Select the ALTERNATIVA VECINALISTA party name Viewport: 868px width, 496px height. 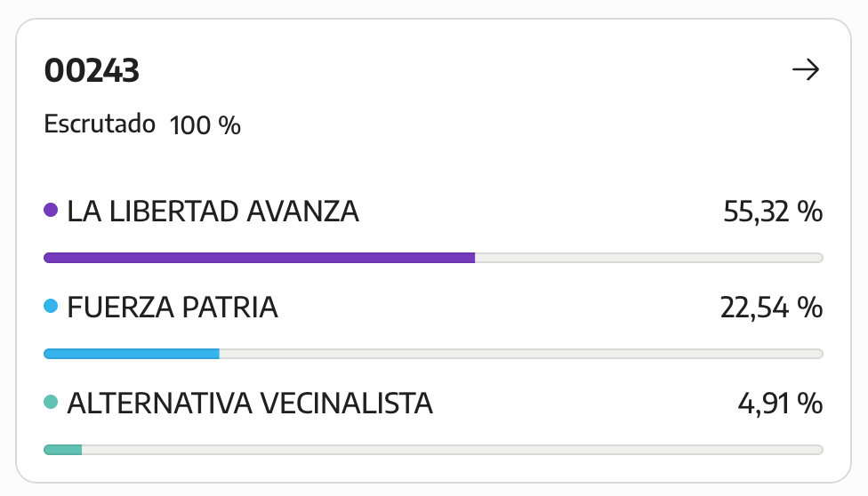250,403
